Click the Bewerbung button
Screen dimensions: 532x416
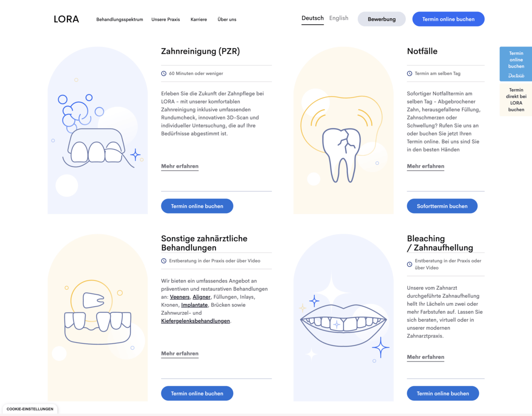382,19
